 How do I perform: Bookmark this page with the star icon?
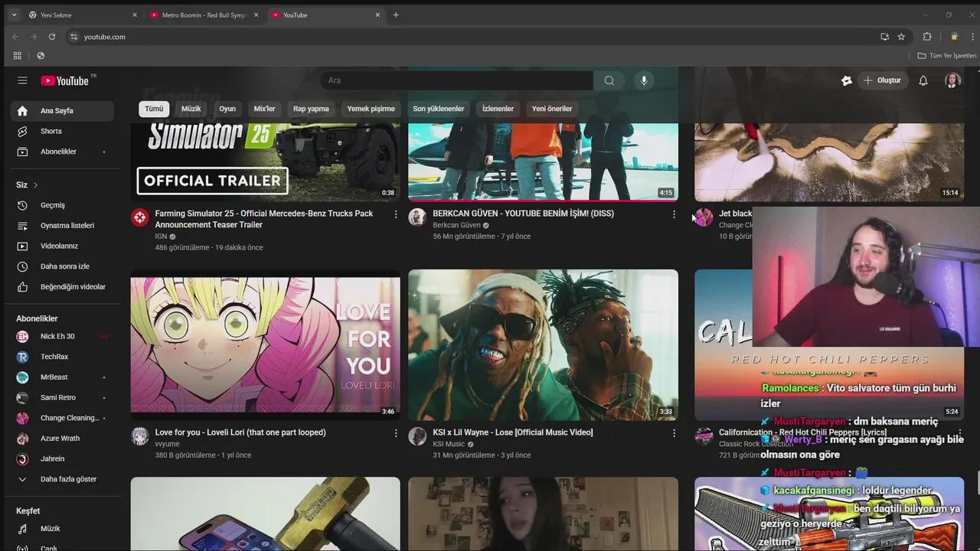(x=901, y=37)
